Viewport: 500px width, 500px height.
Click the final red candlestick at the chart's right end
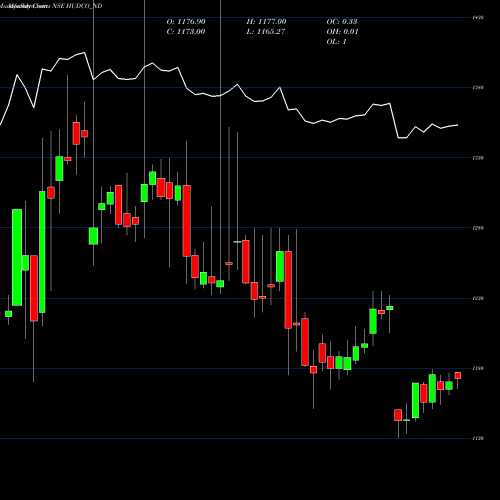pos(458,376)
